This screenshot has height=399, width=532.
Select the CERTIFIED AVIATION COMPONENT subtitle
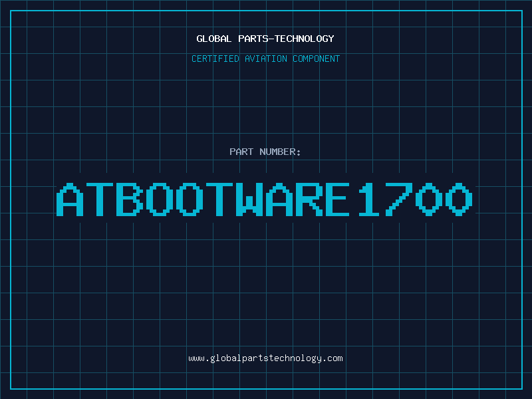pos(265,59)
